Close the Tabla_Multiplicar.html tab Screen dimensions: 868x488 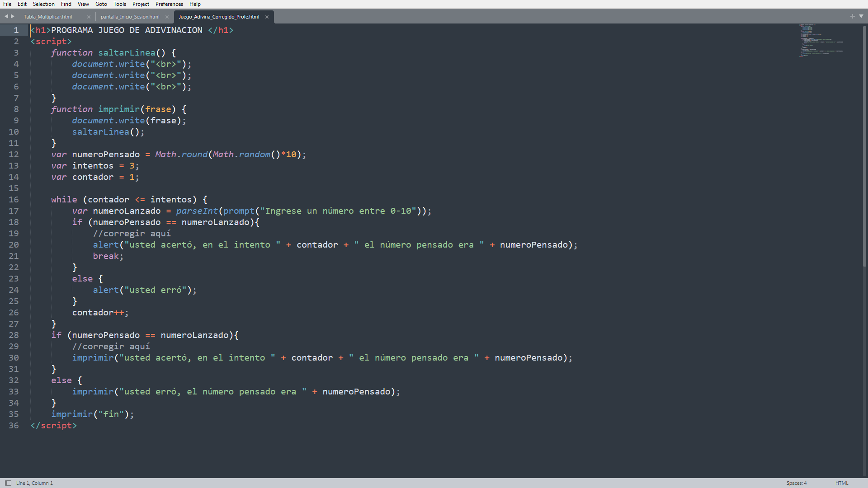pyautogui.click(x=89, y=17)
